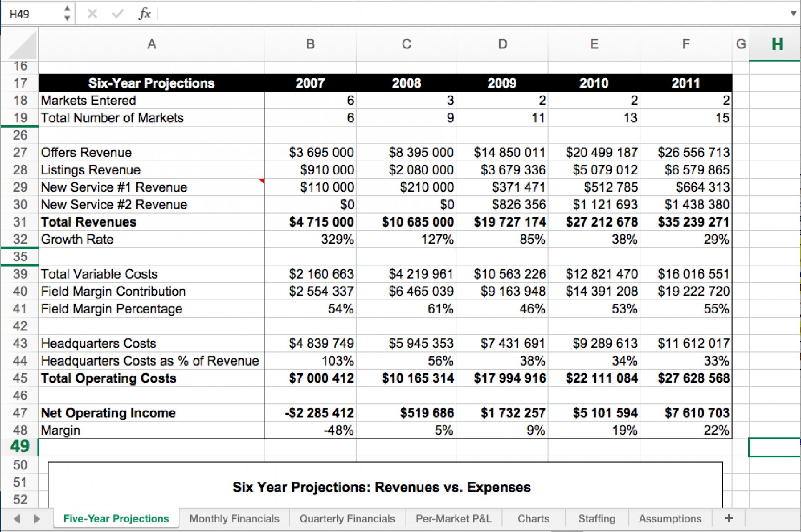Click Net Operating Income value $7 610 703
Screen dimensions: 801x532
click(686, 413)
